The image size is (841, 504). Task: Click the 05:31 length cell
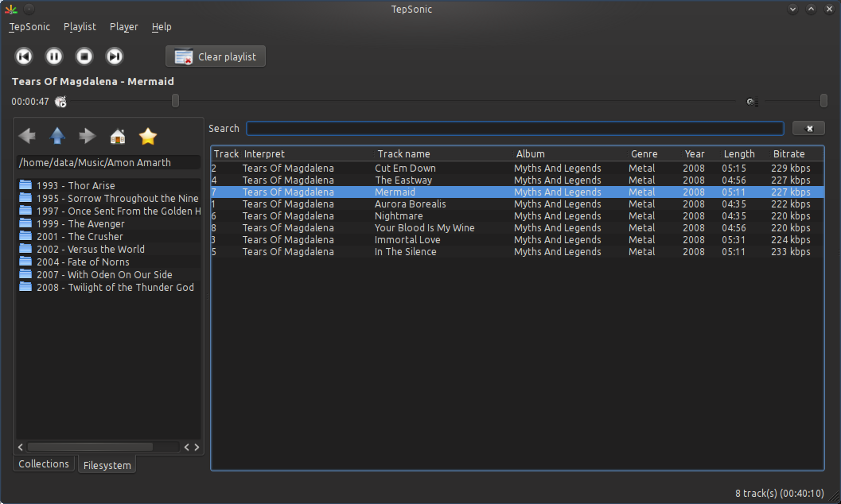click(734, 240)
